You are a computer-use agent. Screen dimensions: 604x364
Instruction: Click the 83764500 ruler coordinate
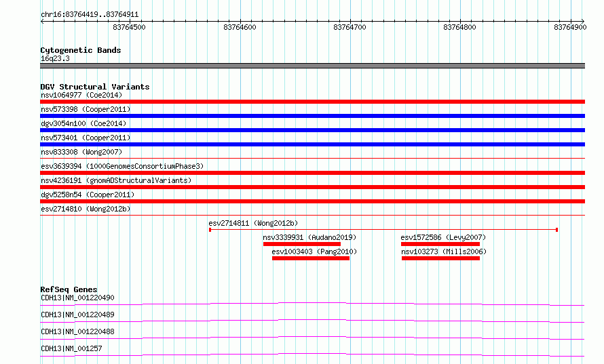pos(129,27)
